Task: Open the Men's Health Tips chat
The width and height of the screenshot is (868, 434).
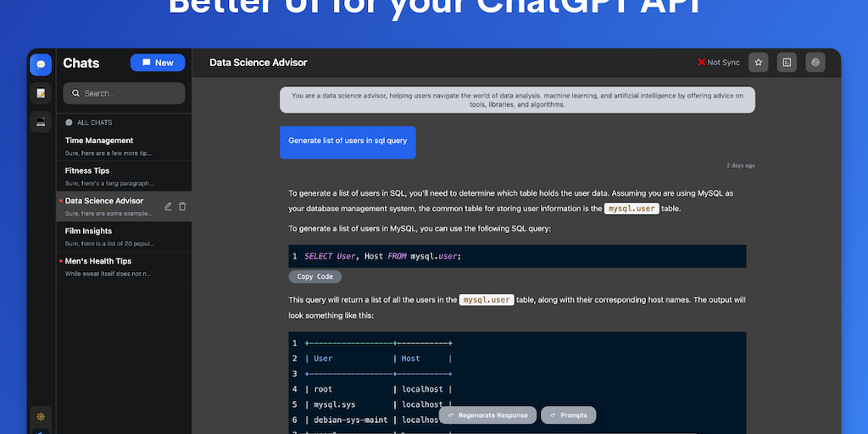Action: (x=124, y=267)
